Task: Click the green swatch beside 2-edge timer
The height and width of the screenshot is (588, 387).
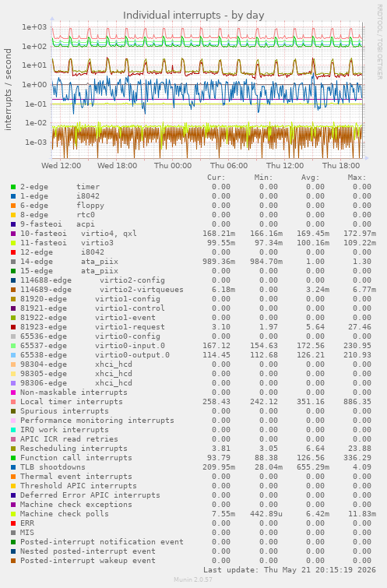Action: click(x=13, y=187)
